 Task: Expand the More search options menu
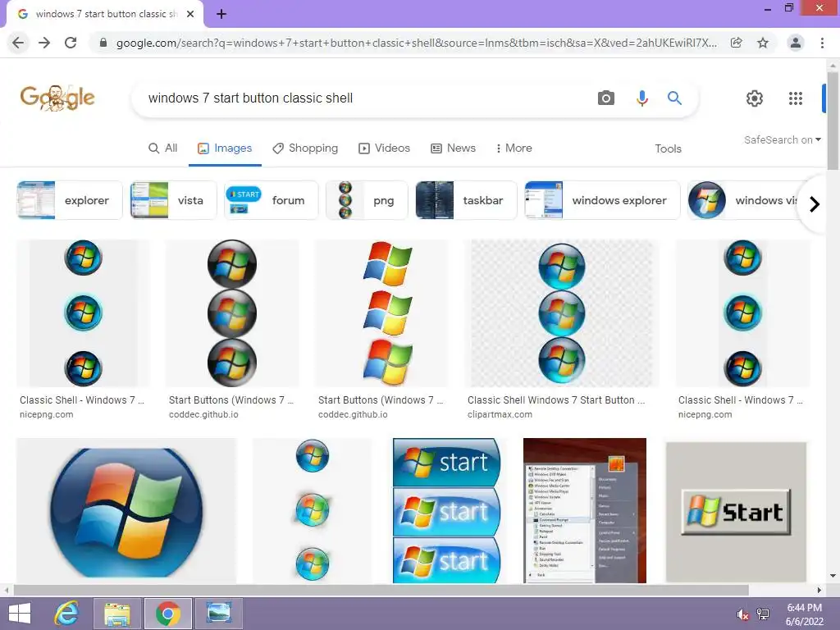(514, 148)
